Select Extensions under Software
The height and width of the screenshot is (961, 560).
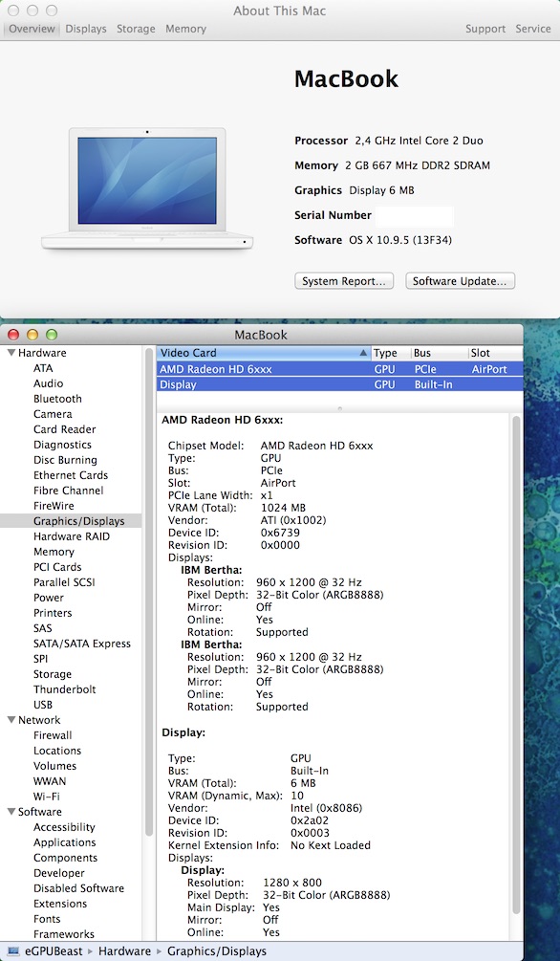click(x=60, y=904)
